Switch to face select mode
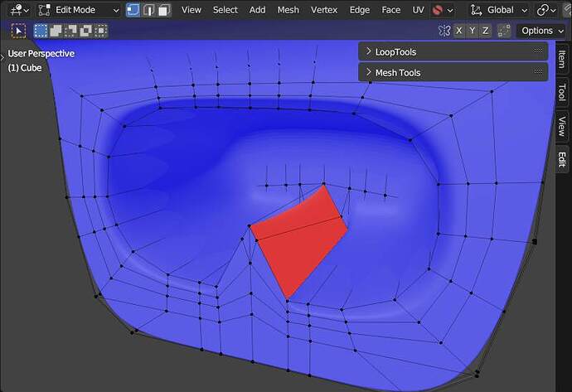 coord(164,10)
